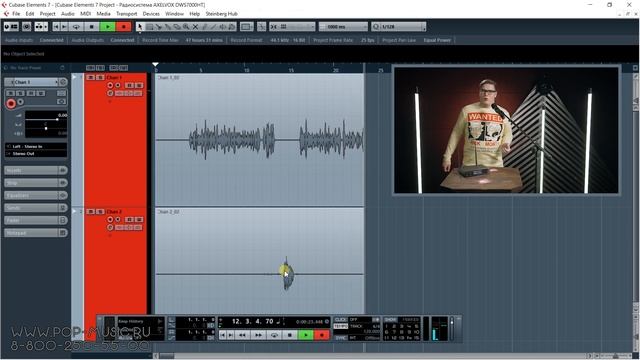640x360 pixels.
Task: Select the Stereo Out output routing
Action: tap(36, 153)
